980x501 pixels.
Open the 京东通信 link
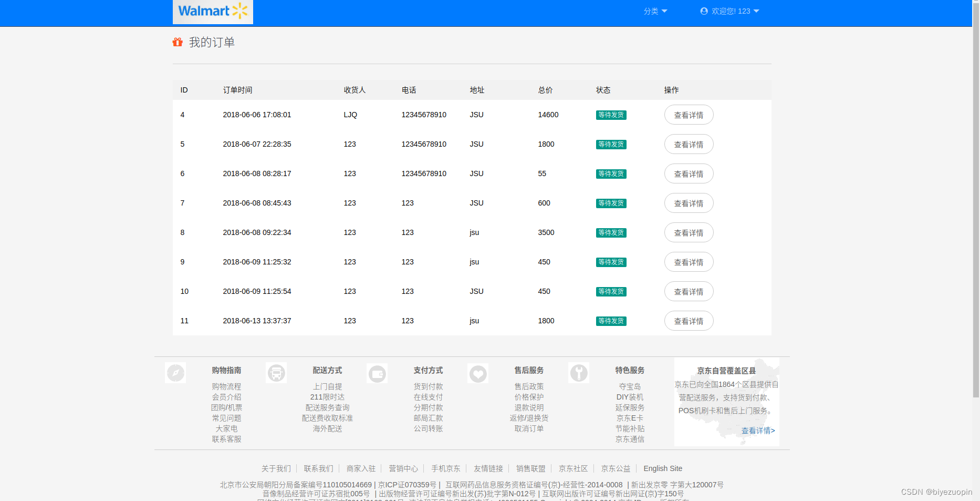[630, 439]
